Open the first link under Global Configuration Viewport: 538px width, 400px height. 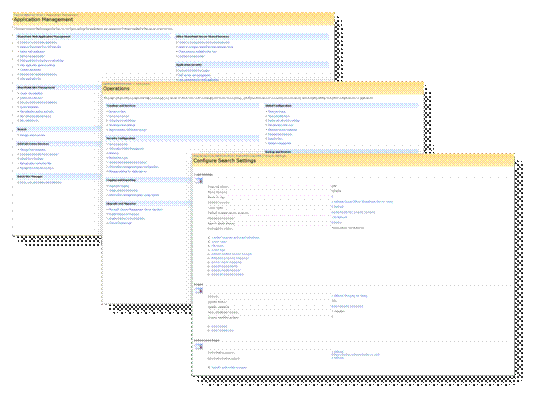[x=277, y=111]
